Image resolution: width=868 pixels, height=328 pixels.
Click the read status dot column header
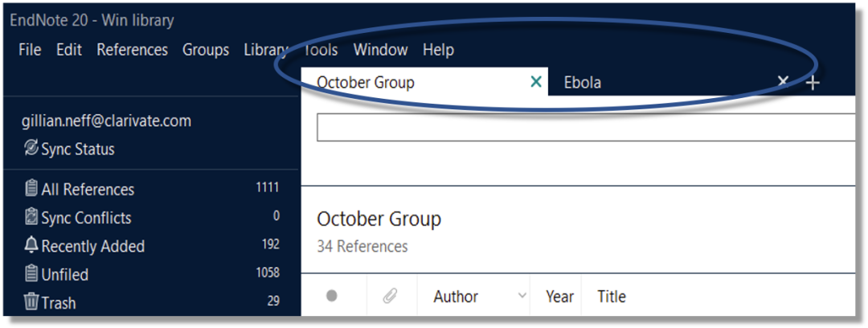coord(332,296)
